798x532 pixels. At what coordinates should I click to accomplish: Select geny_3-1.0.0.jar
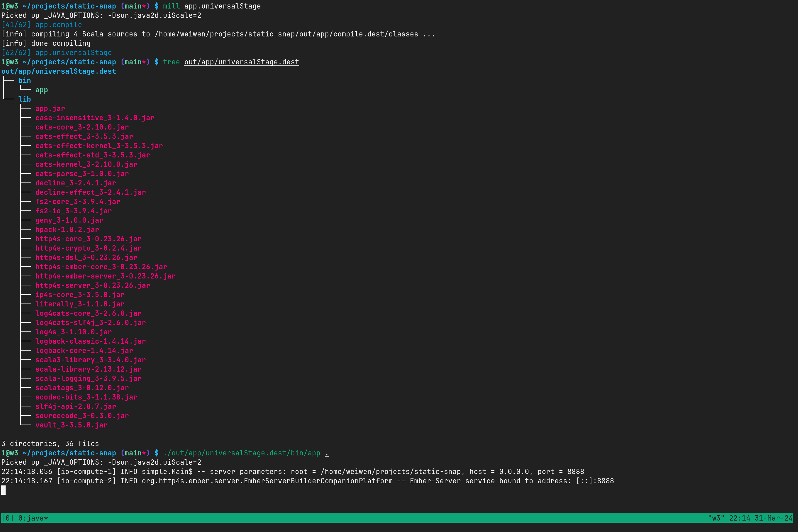click(69, 220)
